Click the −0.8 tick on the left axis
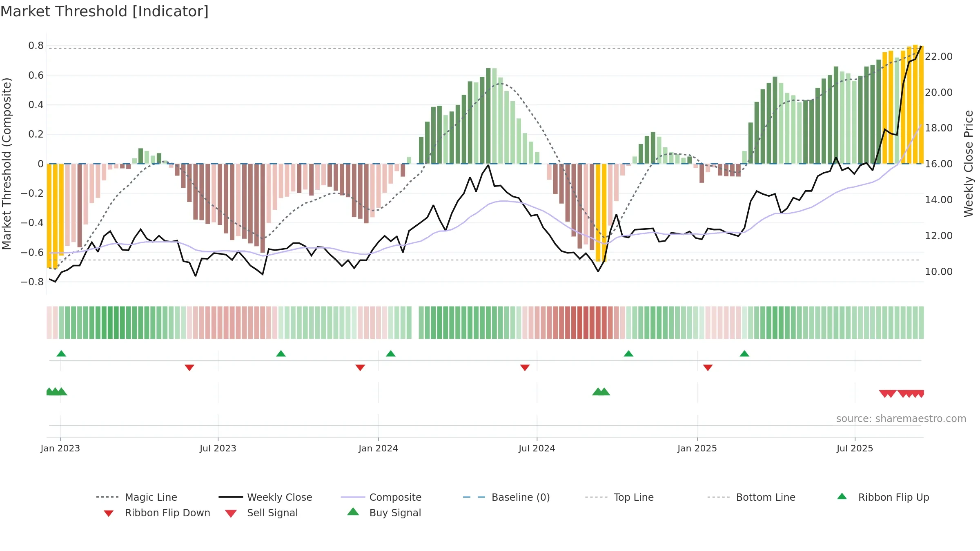Screen dimensions: 980x551 (32, 282)
